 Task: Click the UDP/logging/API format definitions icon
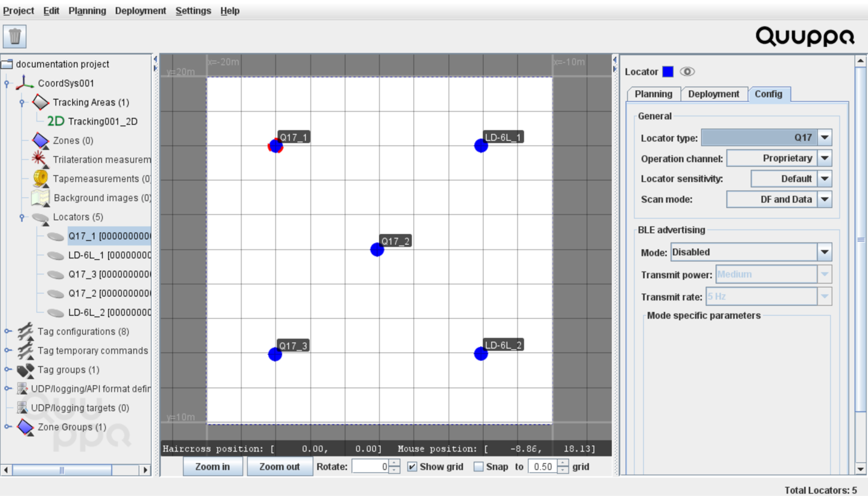pos(22,389)
